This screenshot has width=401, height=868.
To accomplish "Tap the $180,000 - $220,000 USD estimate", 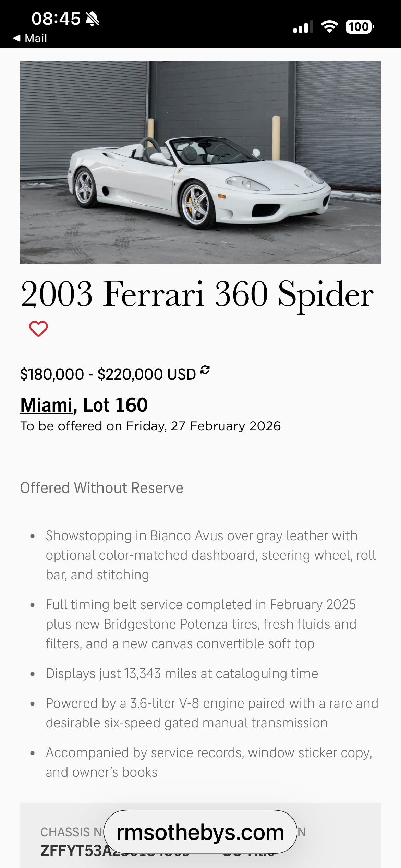I will coord(108,374).
